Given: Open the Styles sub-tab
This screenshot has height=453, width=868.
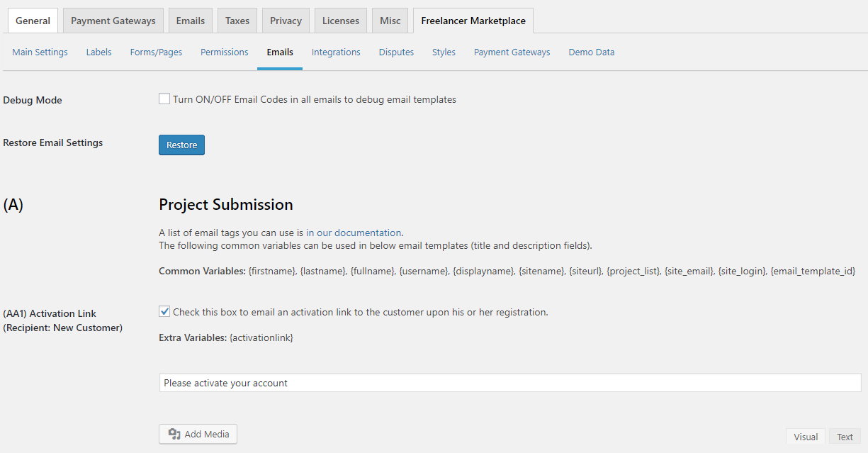Looking at the screenshot, I should [x=444, y=52].
